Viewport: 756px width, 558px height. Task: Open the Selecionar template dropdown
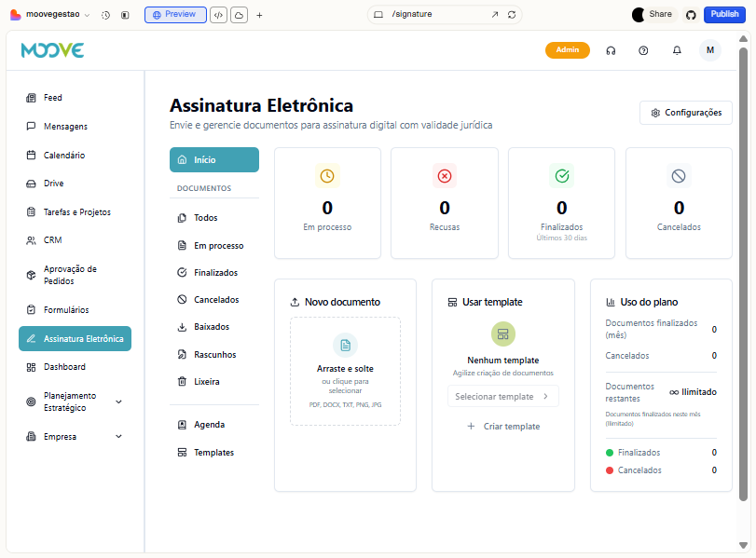tap(502, 396)
